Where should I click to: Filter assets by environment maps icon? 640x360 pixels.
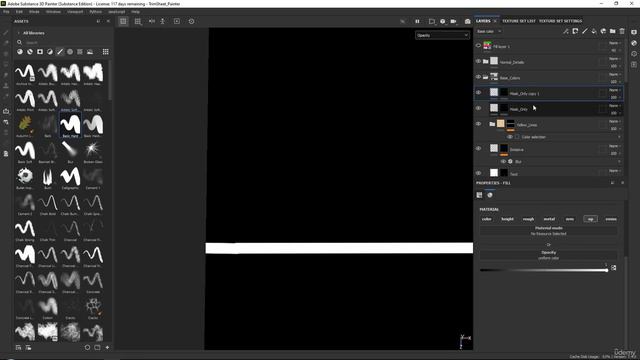coord(90,52)
